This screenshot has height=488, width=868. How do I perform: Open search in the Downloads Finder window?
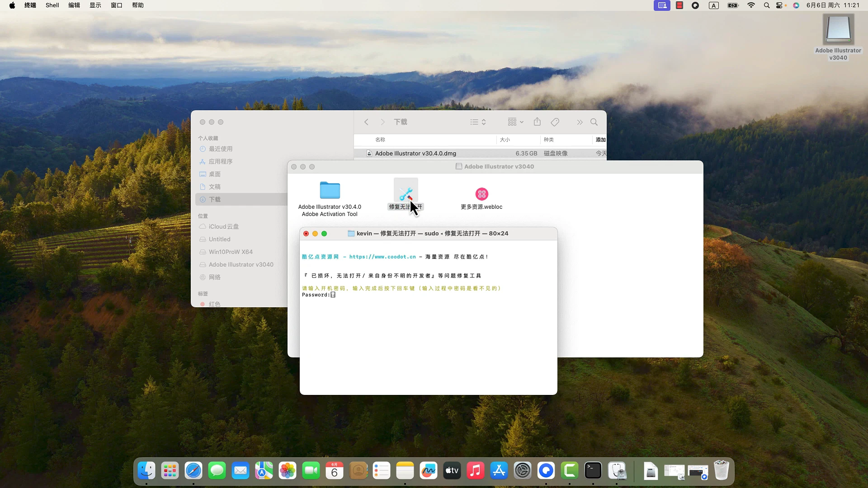tap(594, 122)
